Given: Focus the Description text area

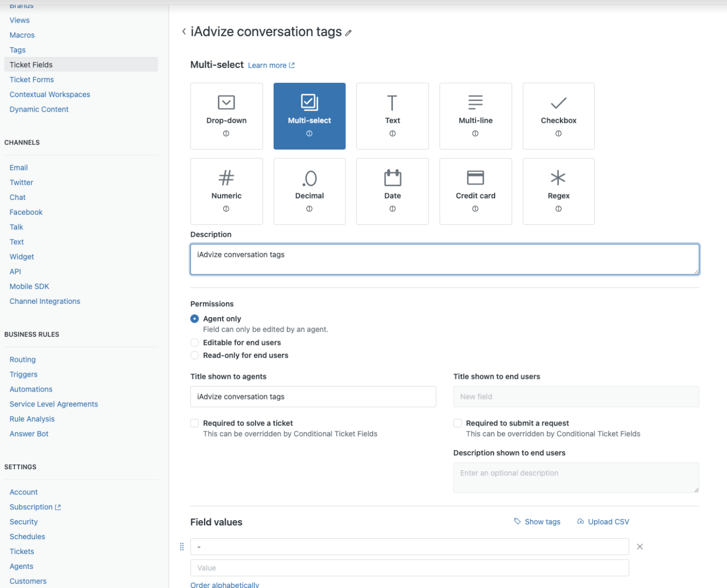Looking at the screenshot, I should click(x=445, y=259).
